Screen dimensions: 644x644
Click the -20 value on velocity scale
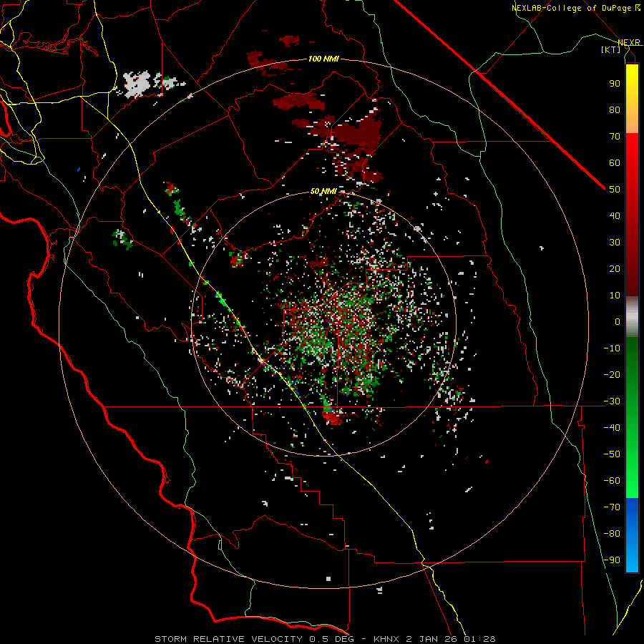[x=612, y=374]
